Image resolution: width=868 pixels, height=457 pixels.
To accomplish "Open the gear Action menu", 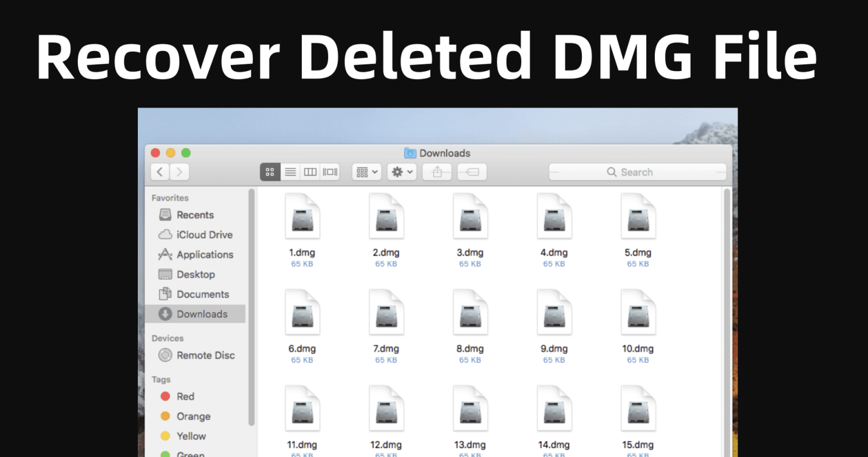I will tap(402, 172).
